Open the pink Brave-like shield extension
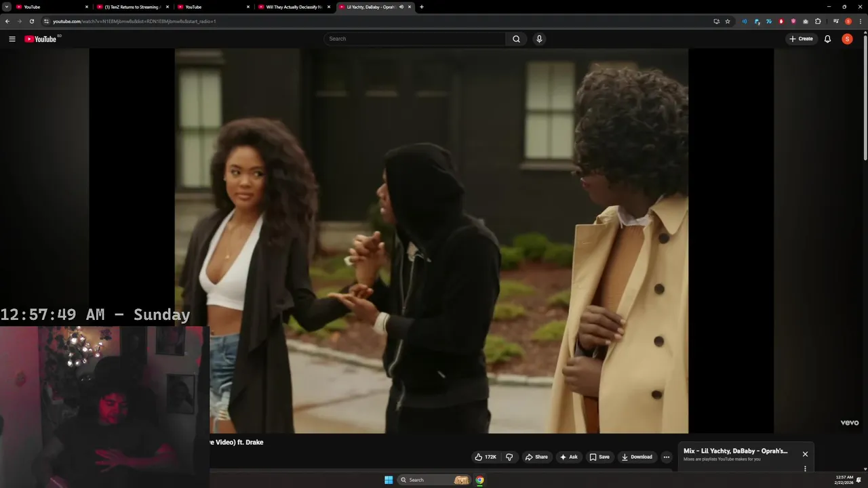 pyautogui.click(x=793, y=21)
